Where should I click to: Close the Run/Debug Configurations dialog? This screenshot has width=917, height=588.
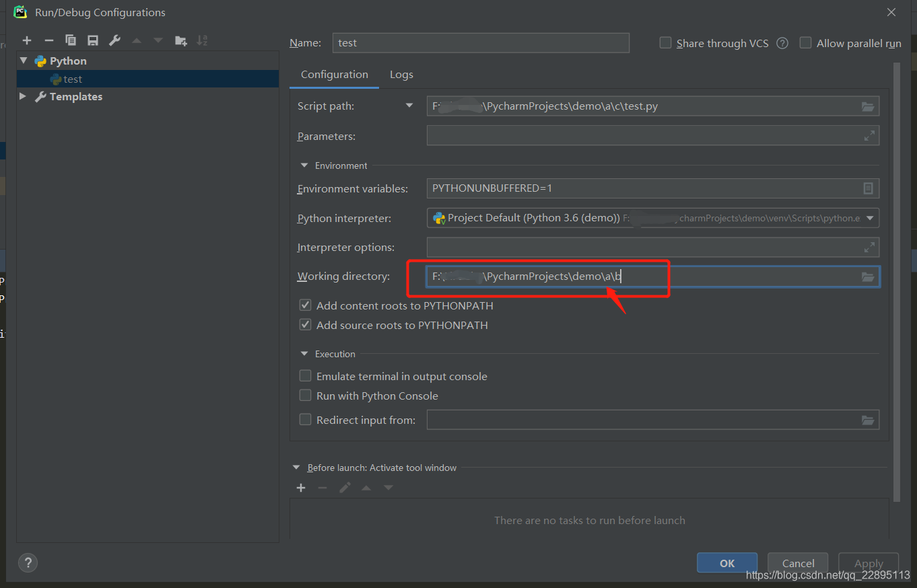(x=891, y=12)
